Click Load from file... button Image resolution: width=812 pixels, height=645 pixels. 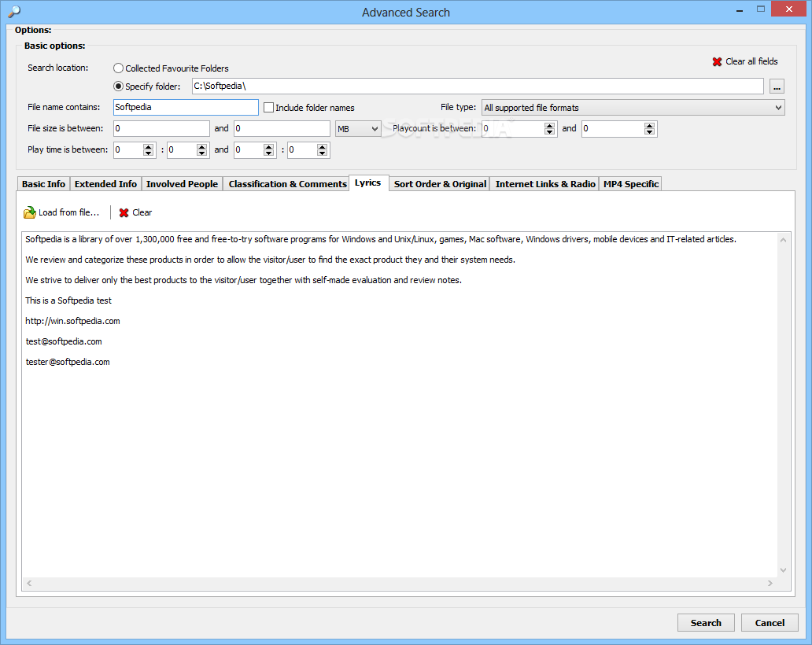click(61, 212)
